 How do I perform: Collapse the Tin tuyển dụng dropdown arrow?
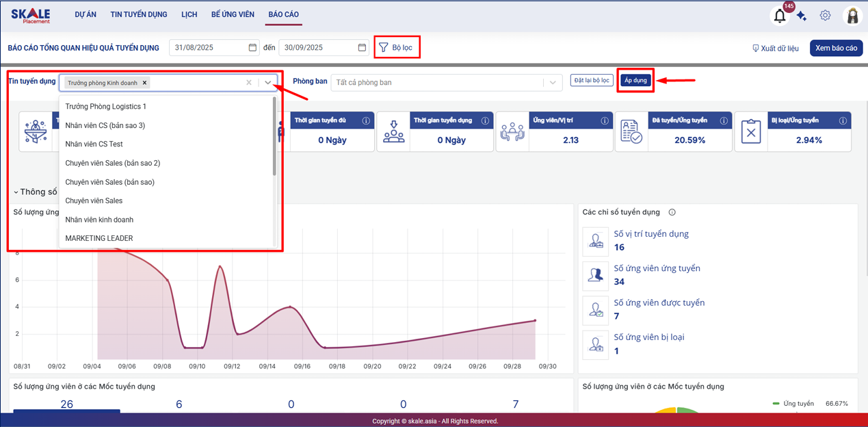click(x=268, y=82)
